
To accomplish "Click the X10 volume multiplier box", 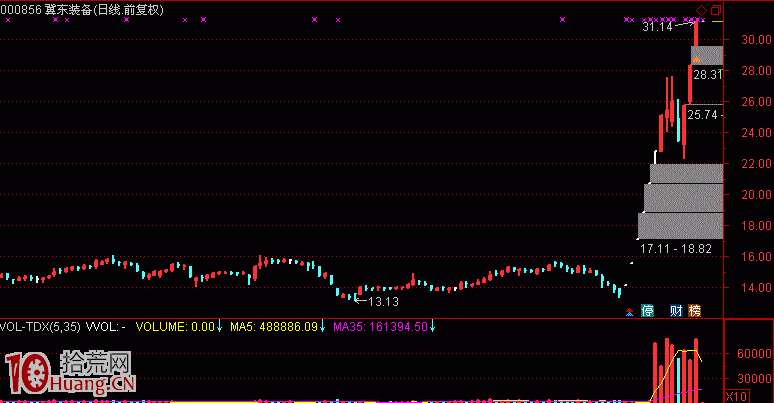I will [x=736, y=396].
